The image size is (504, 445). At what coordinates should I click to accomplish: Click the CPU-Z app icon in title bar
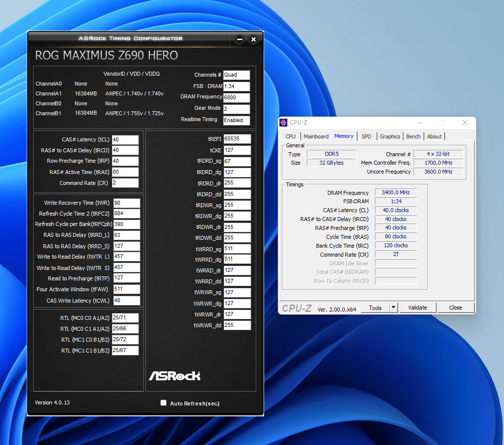click(283, 123)
